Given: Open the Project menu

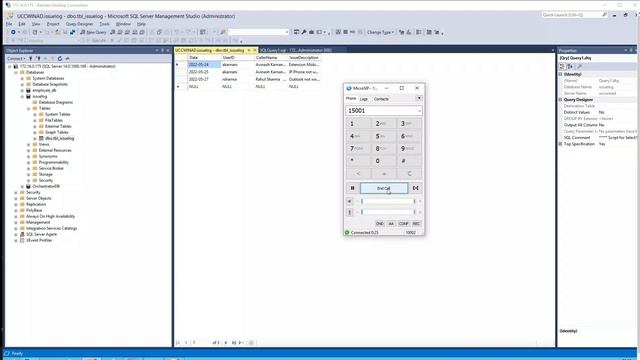Looking at the screenshot, I should pos(53,24).
